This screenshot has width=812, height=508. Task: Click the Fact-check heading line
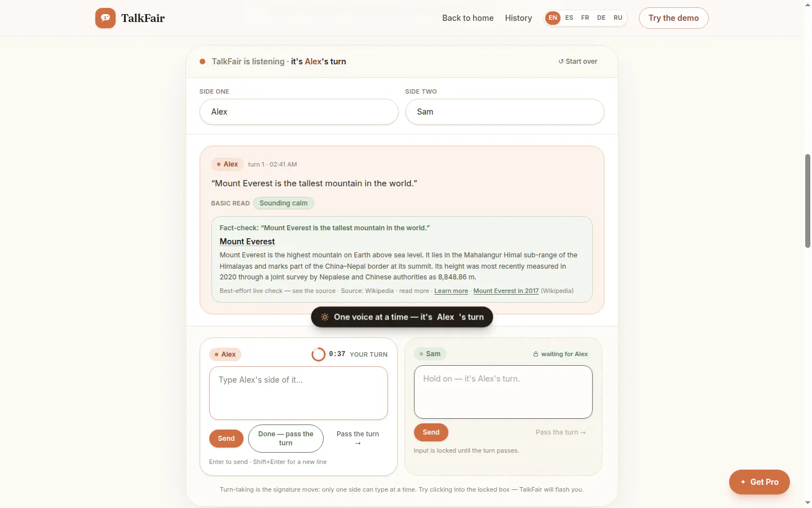pyautogui.click(x=325, y=228)
